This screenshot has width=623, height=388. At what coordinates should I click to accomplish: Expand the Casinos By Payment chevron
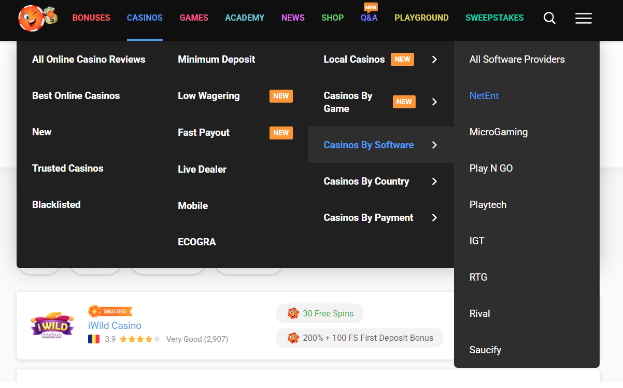click(434, 218)
